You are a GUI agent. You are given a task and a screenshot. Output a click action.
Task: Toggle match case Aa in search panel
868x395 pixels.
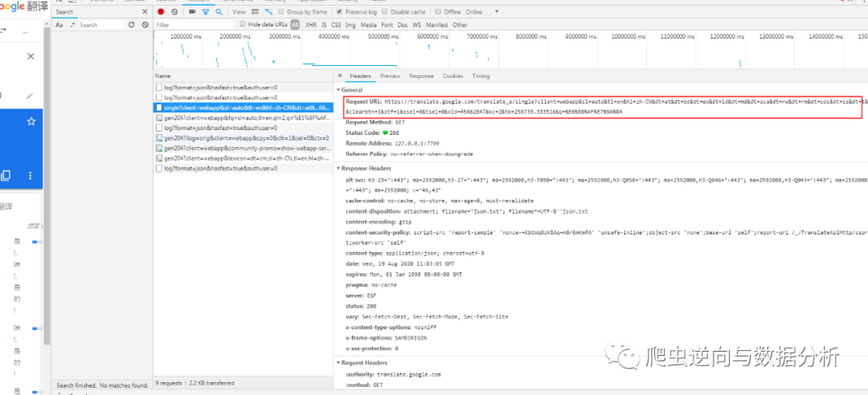(59, 25)
